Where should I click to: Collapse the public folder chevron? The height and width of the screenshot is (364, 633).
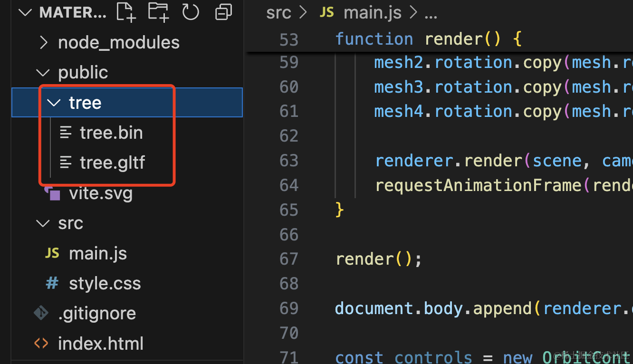(43, 73)
